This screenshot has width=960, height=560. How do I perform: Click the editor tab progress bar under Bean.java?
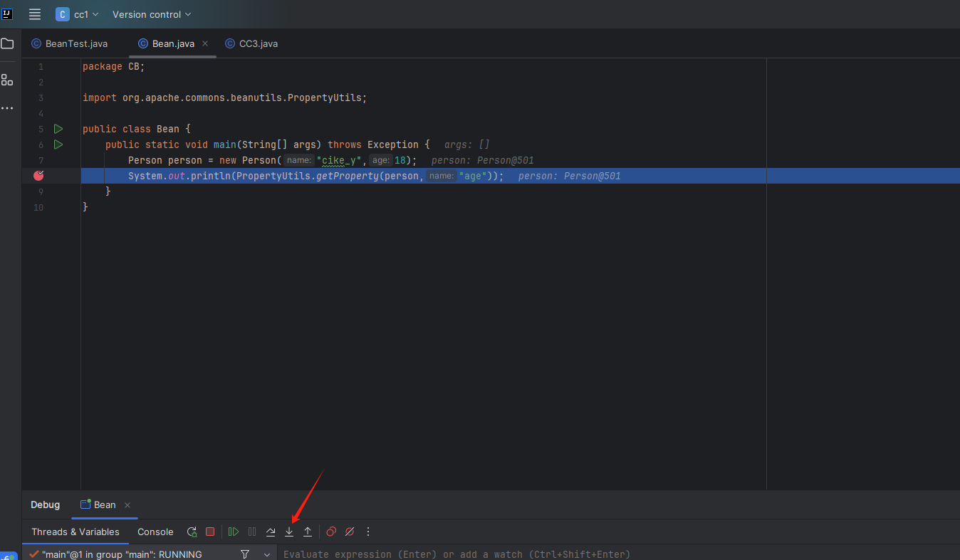172,58
